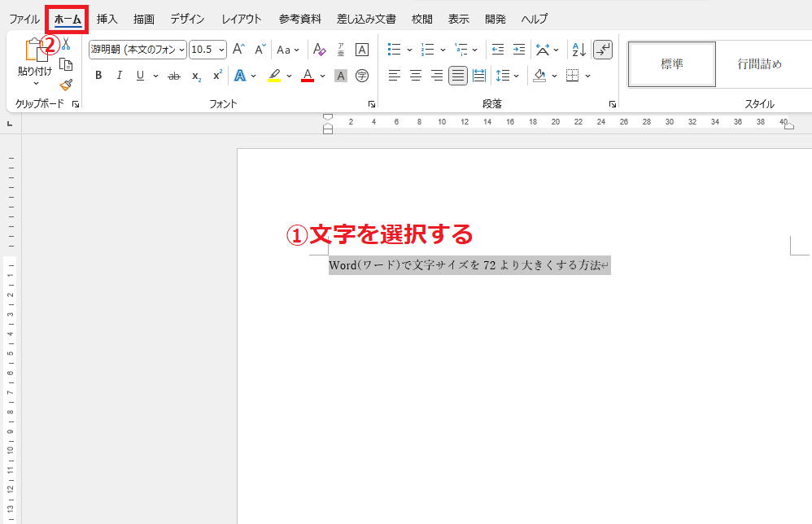Apply the 標準 style
Viewport: 812px width, 524px height.
pyautogui.click(x=672, y=64)
